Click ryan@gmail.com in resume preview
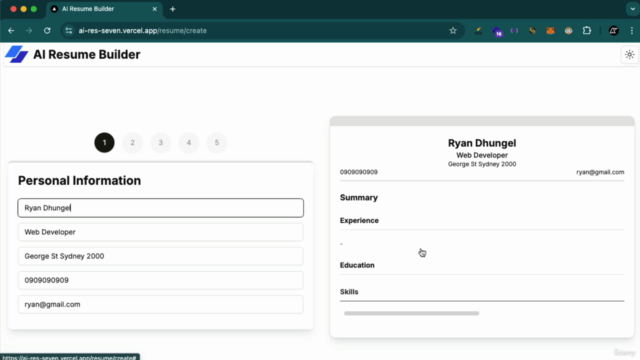This screenshot has height=360, width=640. coord(600,172)
